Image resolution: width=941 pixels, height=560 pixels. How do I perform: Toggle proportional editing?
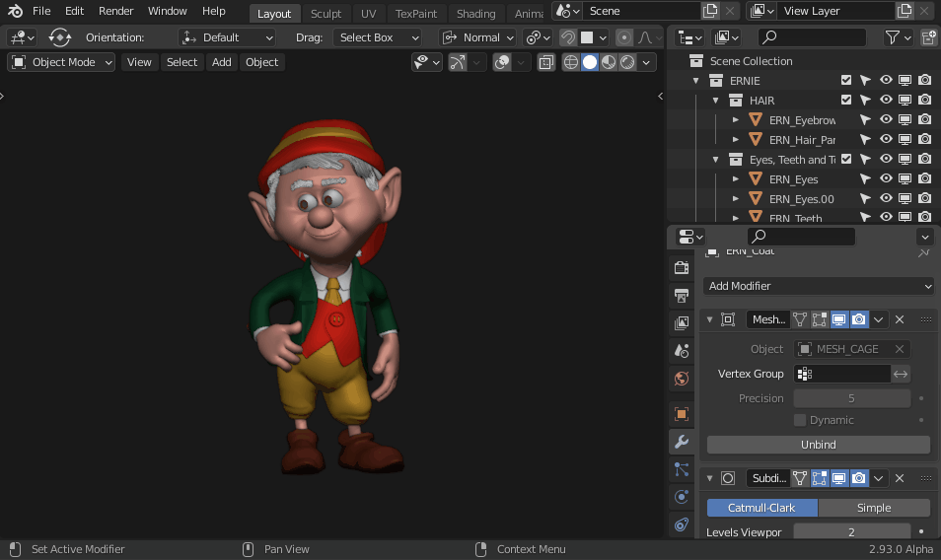click(x=624, y=37)
